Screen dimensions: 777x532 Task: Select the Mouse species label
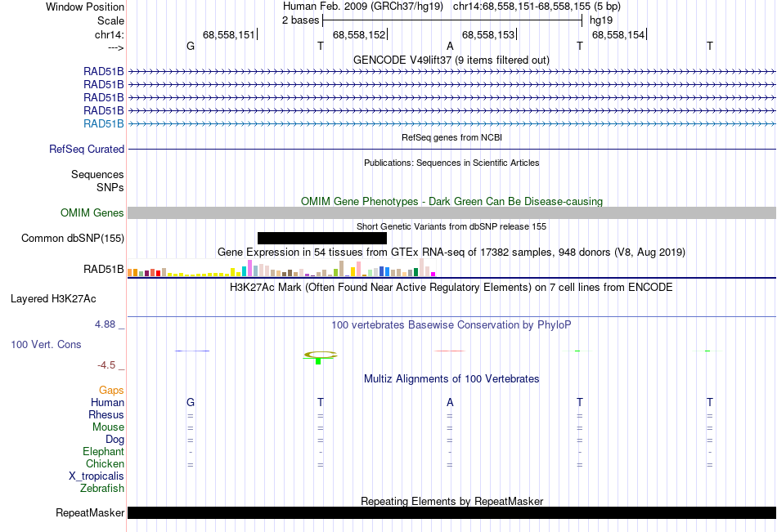(x=109, y=427)
